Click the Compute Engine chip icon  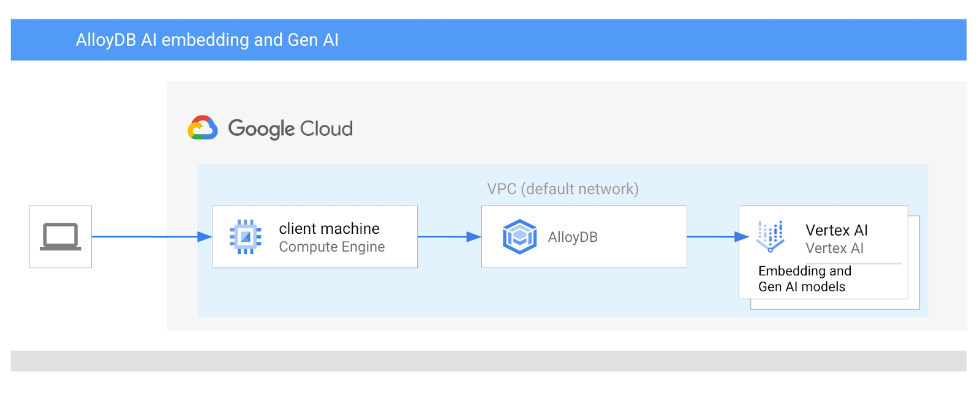[245, 237]
